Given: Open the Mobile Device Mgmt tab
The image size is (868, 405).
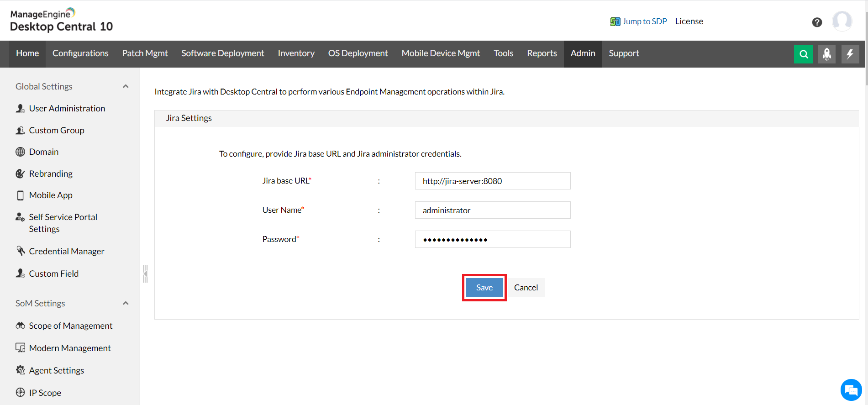Looking at the screenshot, I should pos(441,53).
